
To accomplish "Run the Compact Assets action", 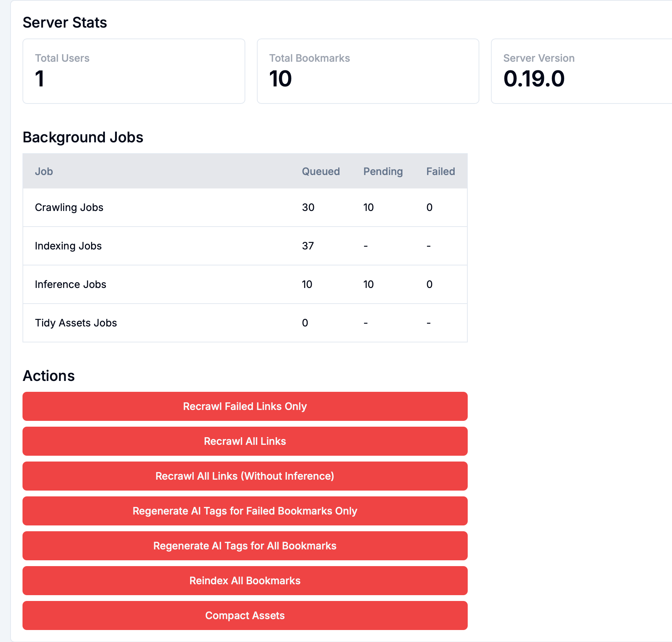I will point(245,615).
